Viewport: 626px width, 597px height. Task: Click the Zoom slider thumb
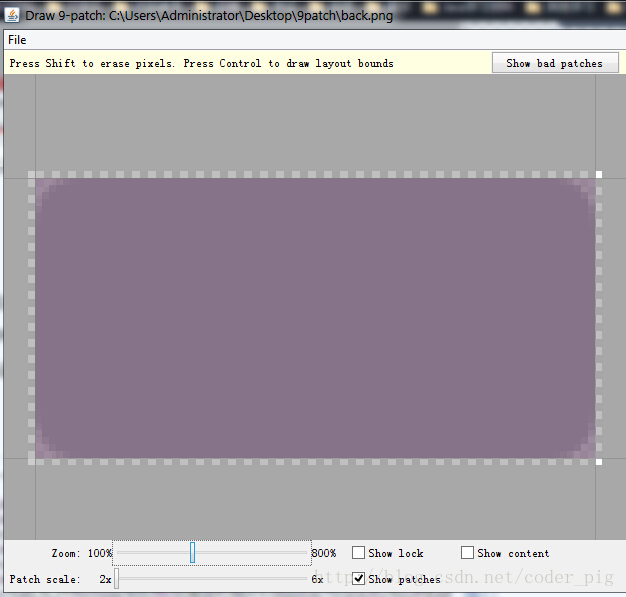pos(192,553)
